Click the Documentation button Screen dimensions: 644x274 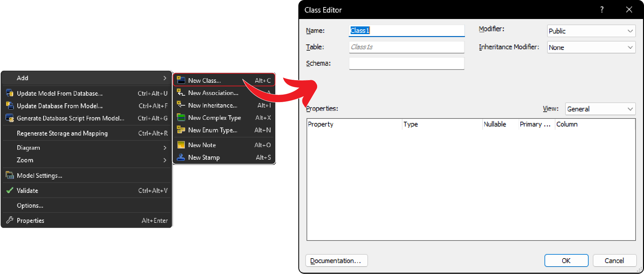(336, 260)
